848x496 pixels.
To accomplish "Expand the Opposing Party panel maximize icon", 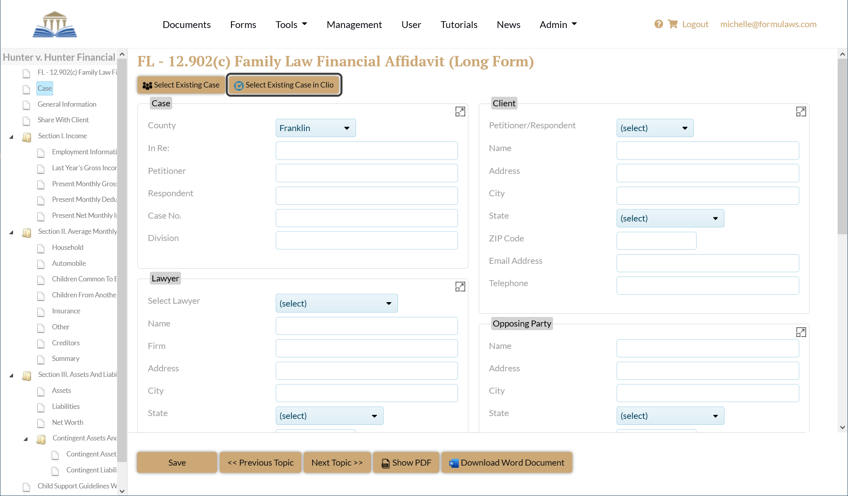I will pos(801,332).
